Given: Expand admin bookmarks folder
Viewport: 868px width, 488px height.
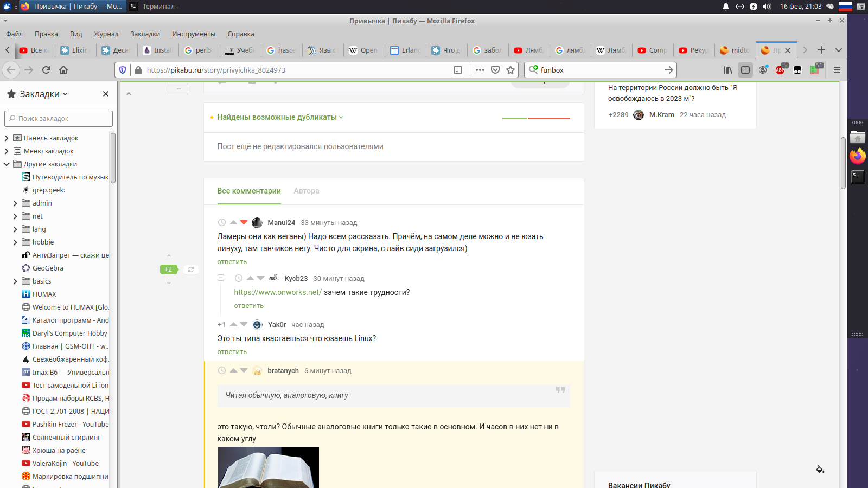Looking at the screenshot, I should coord(15,203).
